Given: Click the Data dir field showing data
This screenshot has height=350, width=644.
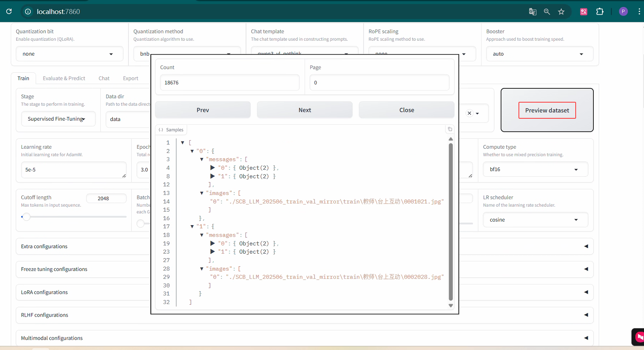Looking at the screenshot, I should [x=128, y=119].
